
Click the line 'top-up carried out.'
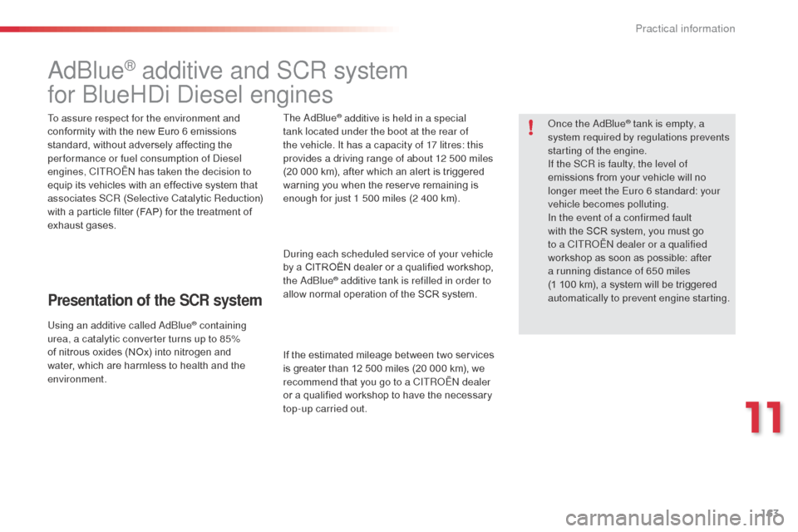pos(325,409)
